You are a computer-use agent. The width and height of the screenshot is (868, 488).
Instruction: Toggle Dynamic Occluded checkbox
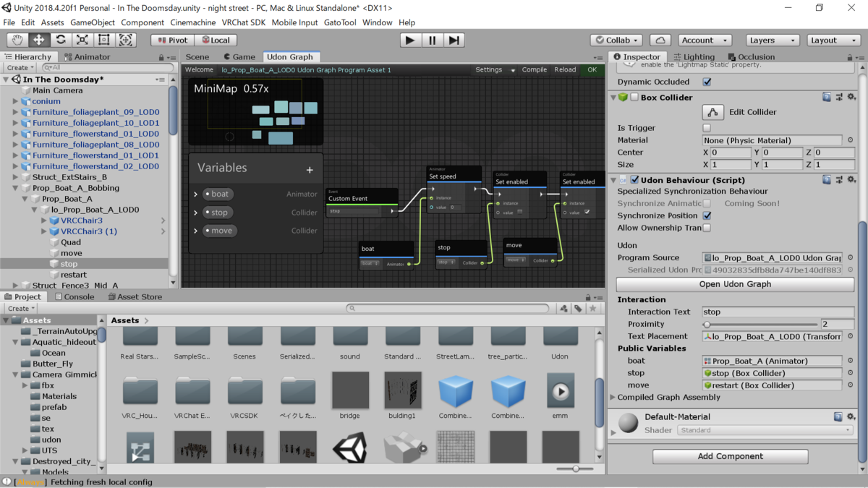tap(707, 82)
